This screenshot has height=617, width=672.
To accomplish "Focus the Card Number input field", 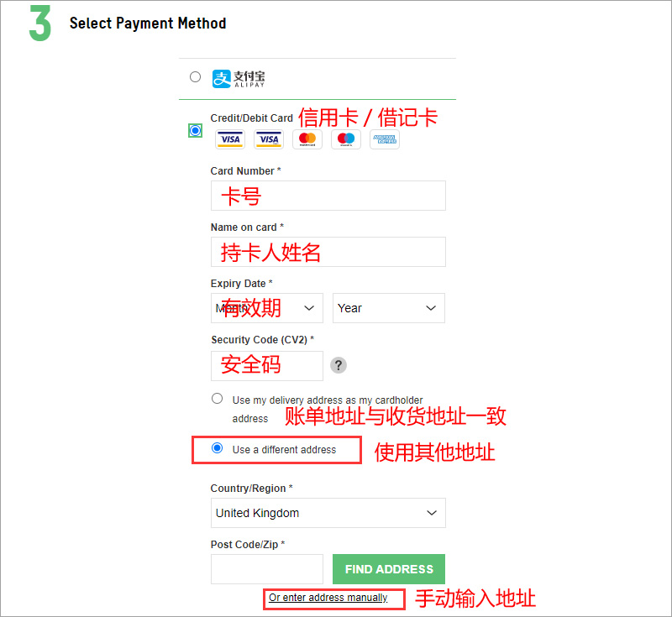I will click(328, 196).
